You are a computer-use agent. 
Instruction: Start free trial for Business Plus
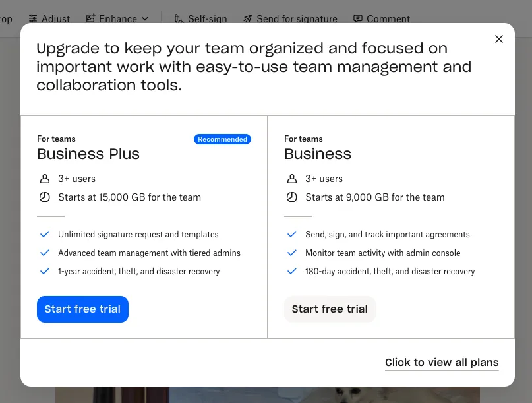[x=82, y=309]
